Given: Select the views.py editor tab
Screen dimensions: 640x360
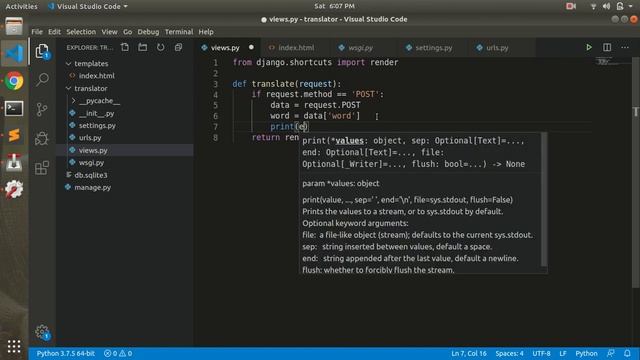Looking at the screenshot, I should (x=225, y=48).
